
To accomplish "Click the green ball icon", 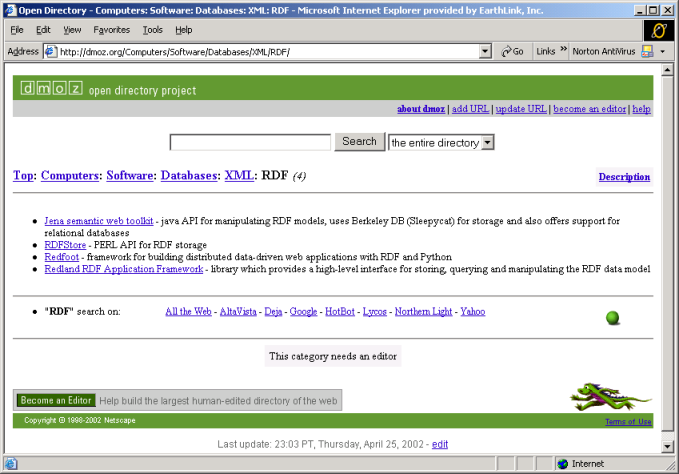I will [613, 318].
